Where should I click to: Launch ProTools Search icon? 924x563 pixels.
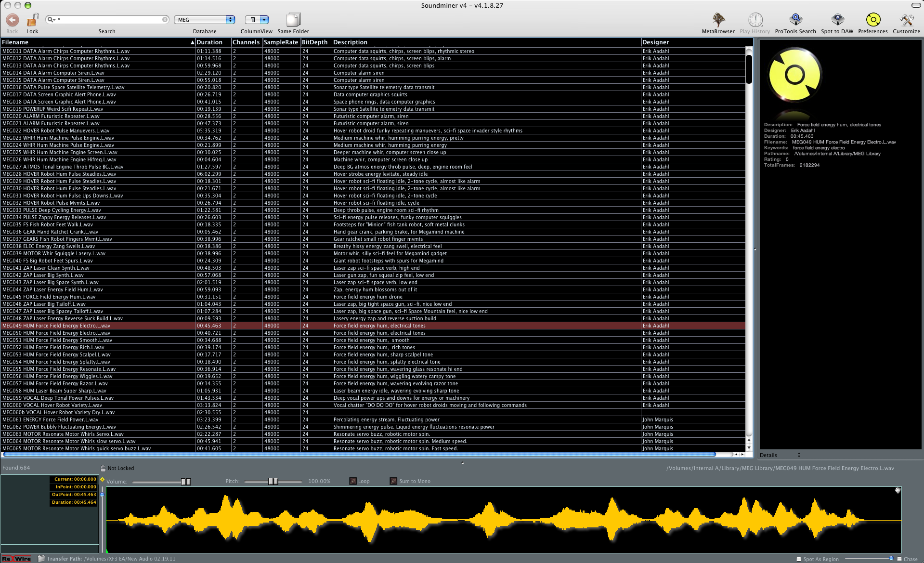(795, 20)
